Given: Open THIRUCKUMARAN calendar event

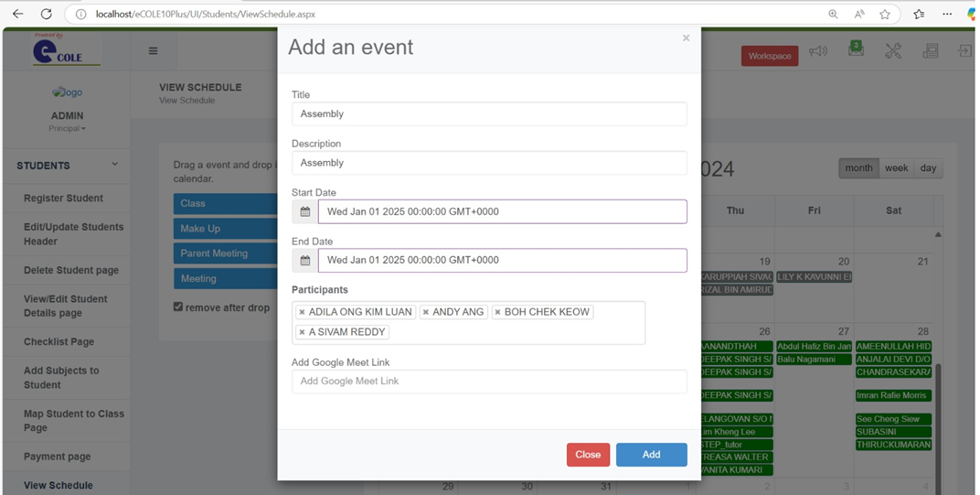Looking at the screenshot, I should (894, 445).
